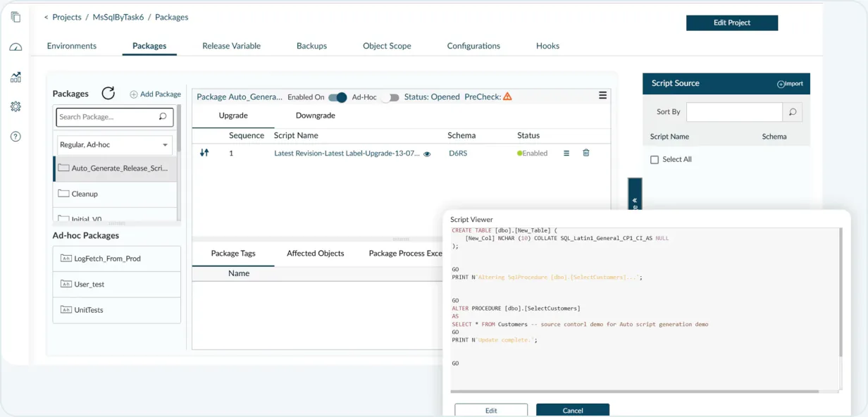This screenshot has width=868, height=417.
Task: Click the Status: Opened label
Action: [432, 97]
